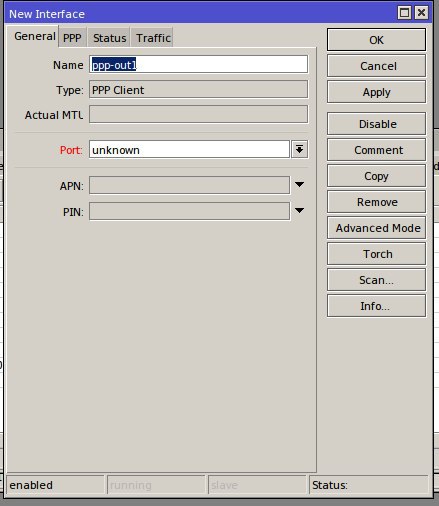Click the Copy button
This screenshot has width=439, height=506.
click(x=376, y=176)
